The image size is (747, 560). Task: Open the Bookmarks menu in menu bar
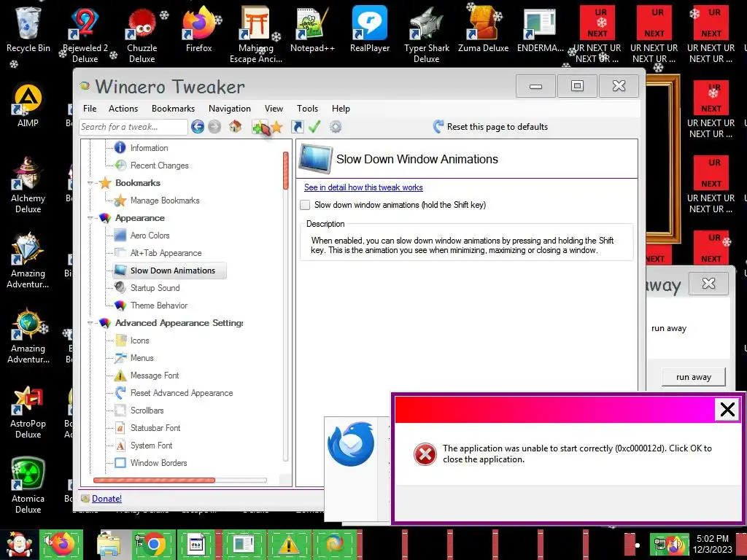pyautogui.click(x=173, y=109)
